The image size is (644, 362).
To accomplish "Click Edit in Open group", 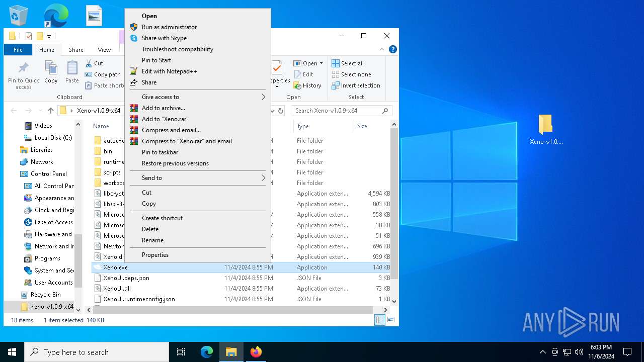I will [x=304, y=74].
